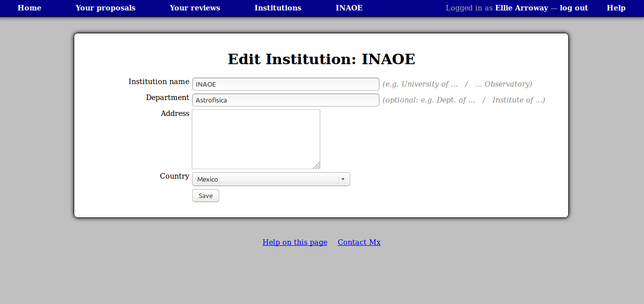This screenshot has height=304, width=644.
Task: Click the 'optional: e.g. Dept. of' hint
Action: pyautogui.click(x=464, y=100)
